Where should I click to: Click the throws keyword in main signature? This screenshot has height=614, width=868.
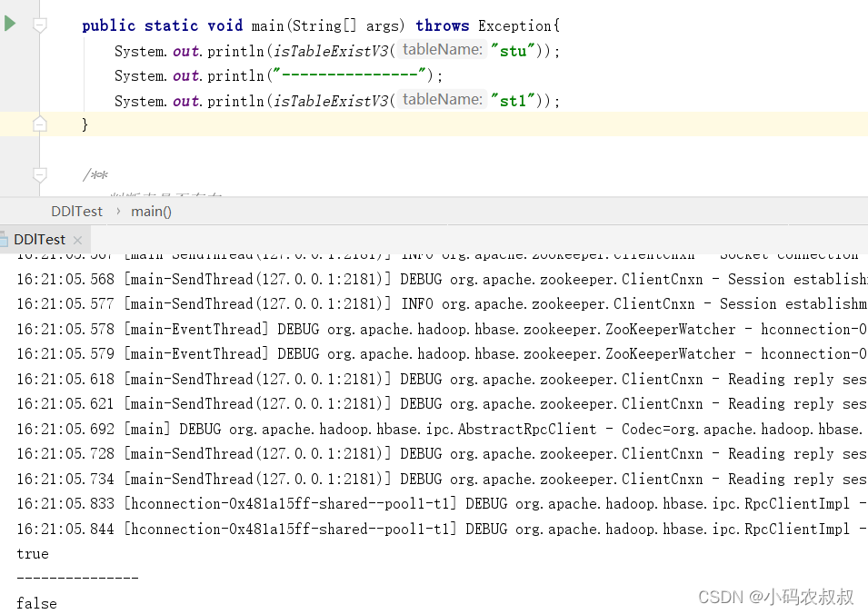click(x=443, y=25)
